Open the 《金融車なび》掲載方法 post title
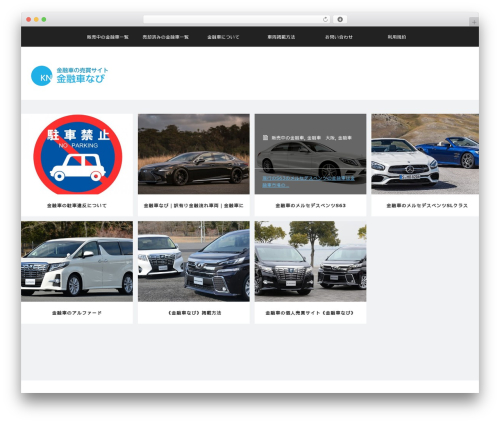 [194, 313]
